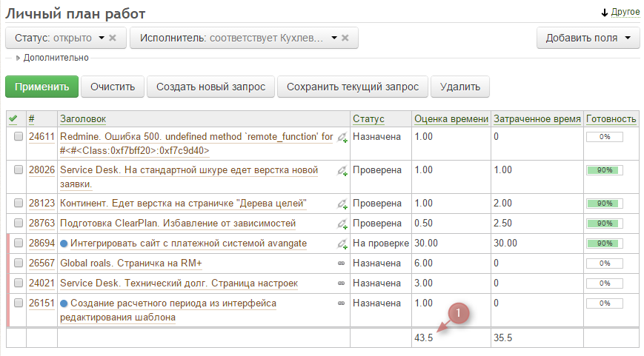Sort table by Затраченное время column
644x356 pixels.
click(x=537, y=118)
